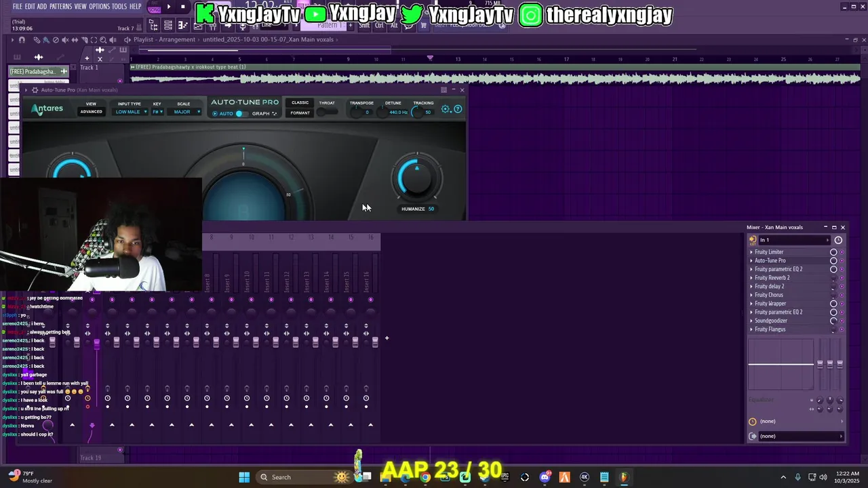Screen dimensions: 868x488
Task: Expand the Fruity Reeverb 2 slot arrow
Action: pyautogui.click(x=751, y=278)
